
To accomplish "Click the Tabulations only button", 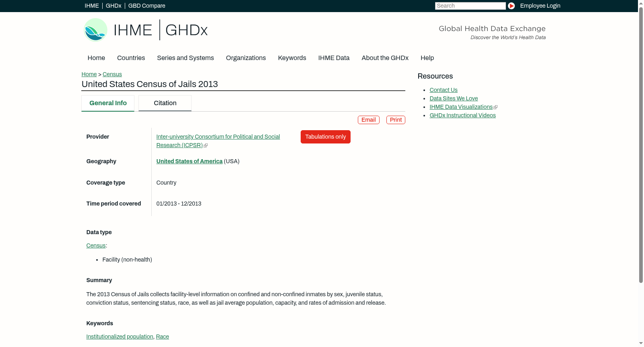I will coord(326,137).
